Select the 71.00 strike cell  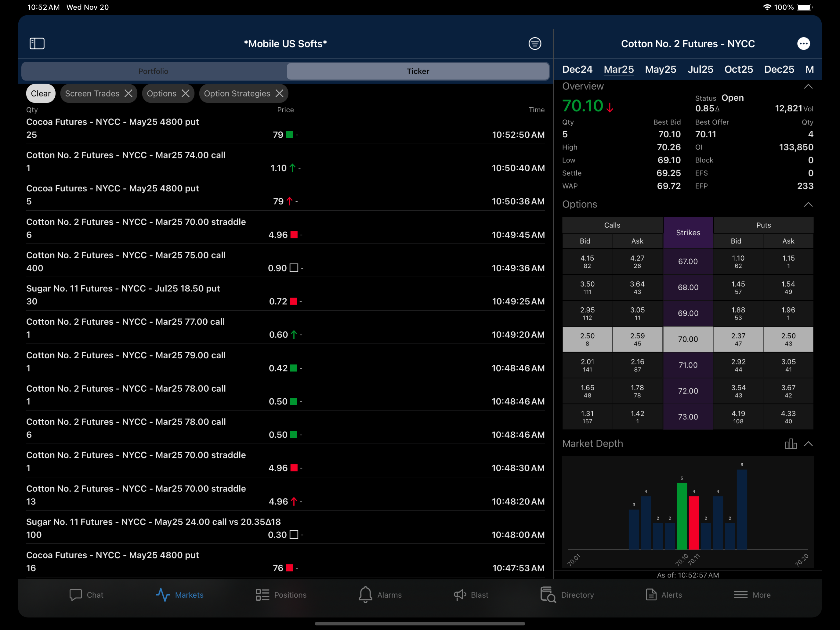click(688, 365)
